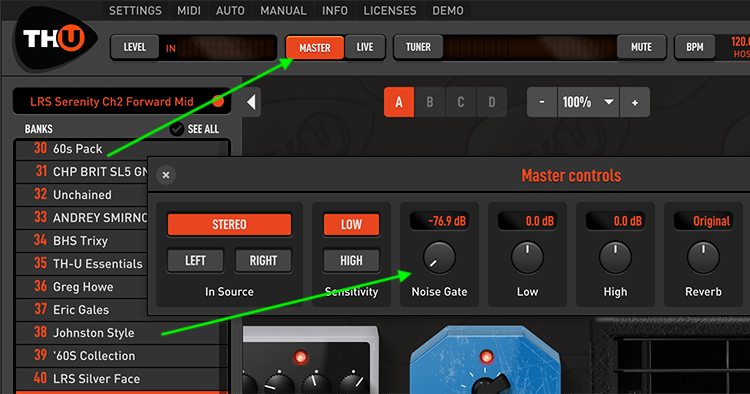
Task: Toggle the SEE ALL checkbox
Action: [x=177, y=129]
